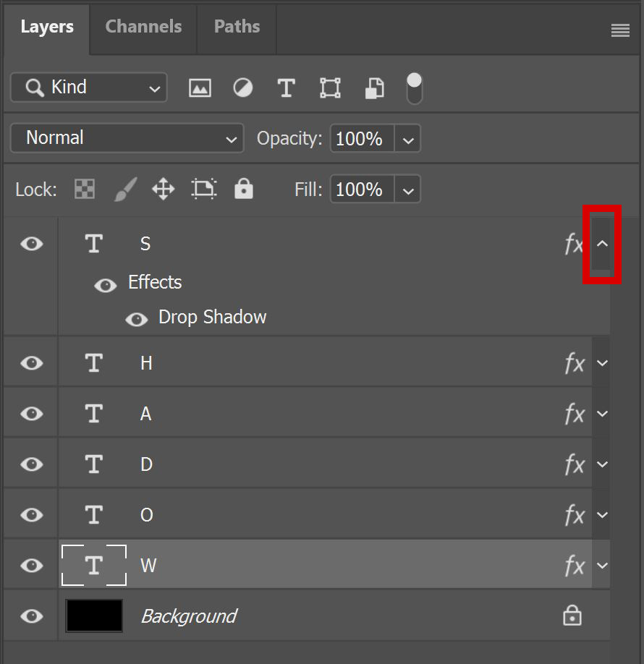Hide the Background layer
The height and width of the screenshot is (664, 644).
tap(32, 616)
